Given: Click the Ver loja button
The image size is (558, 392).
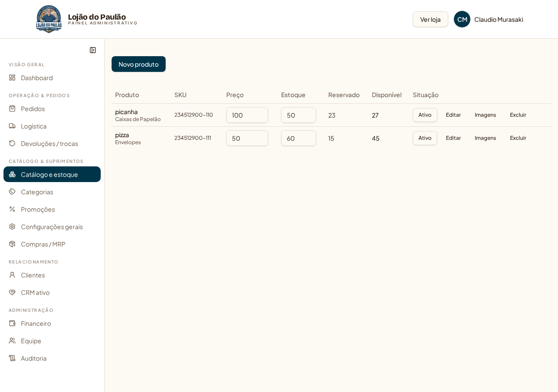Looking at the screenshot, I should (430, 19).
